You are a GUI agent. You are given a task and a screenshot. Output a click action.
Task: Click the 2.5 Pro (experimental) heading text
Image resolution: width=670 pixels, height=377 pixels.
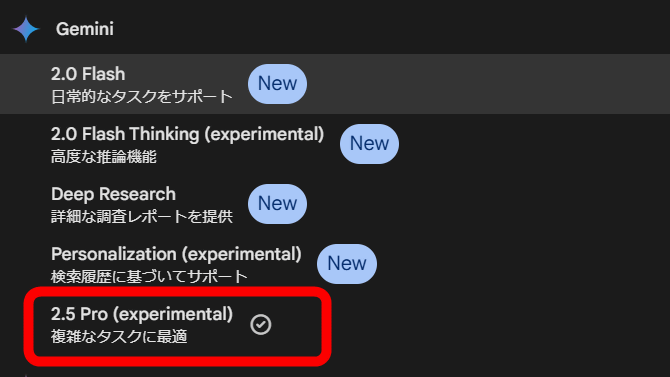click(142, 314)
